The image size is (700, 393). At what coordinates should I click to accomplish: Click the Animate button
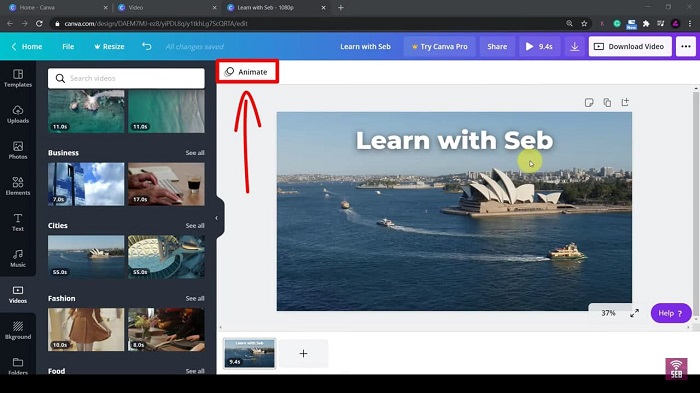(x=247, y=72)
